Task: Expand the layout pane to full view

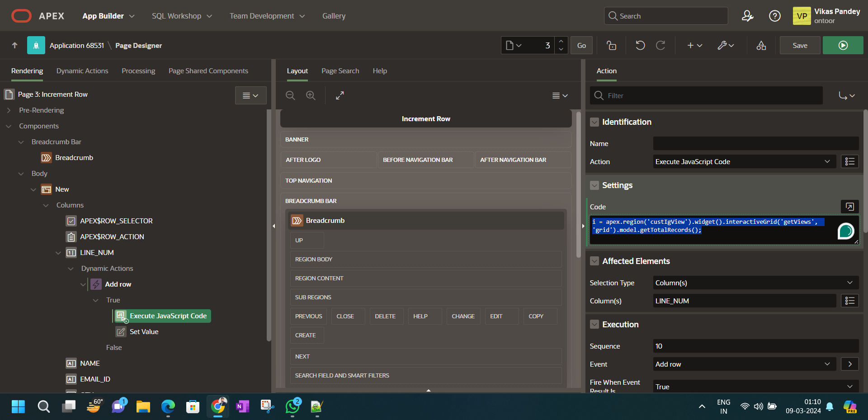Action: tap(340, 95)
